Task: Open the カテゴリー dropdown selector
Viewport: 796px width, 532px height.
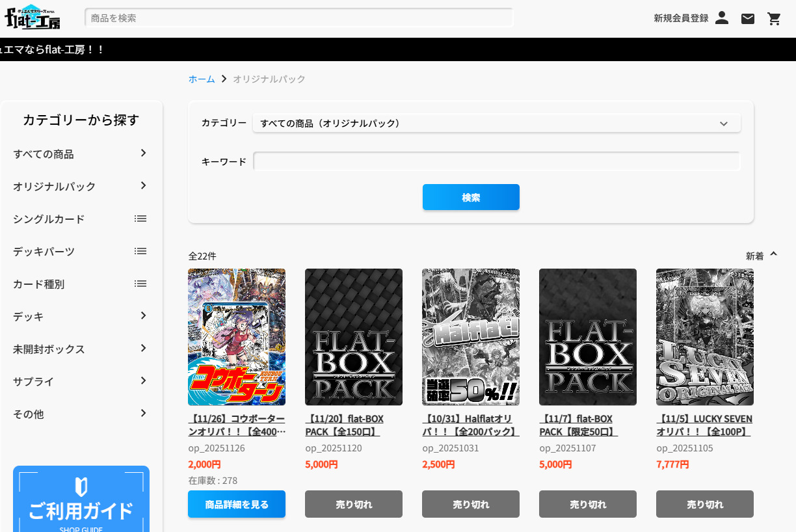Action: 496,124
